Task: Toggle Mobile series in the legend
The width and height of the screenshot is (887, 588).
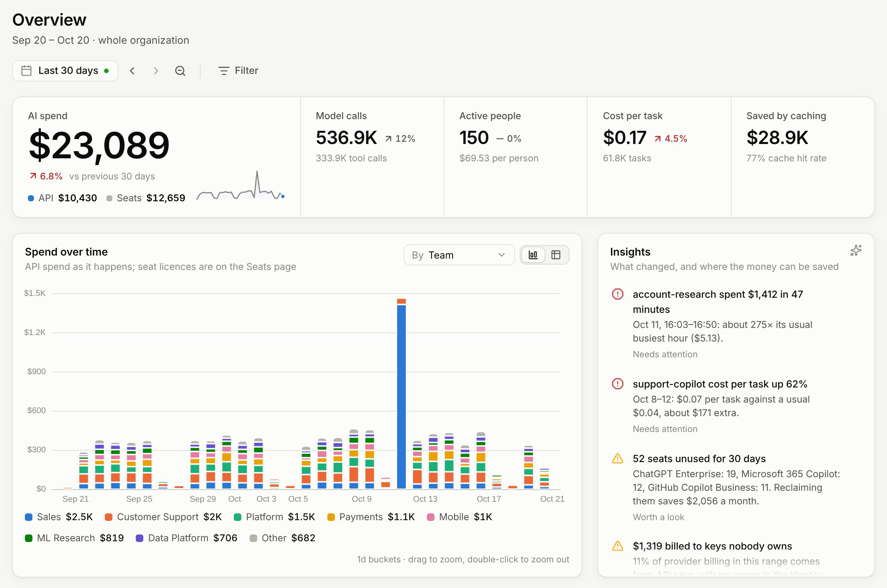Action: point(460,517)
